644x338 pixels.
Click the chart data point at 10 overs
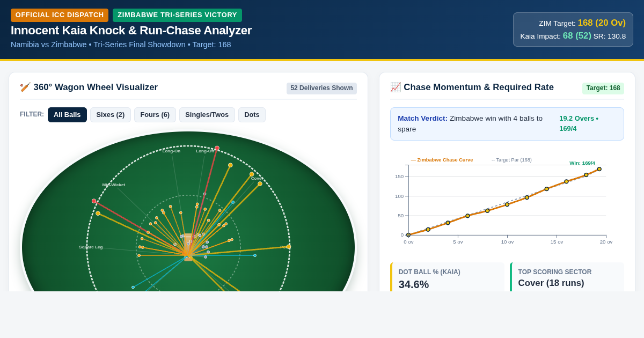(x=507, y=204)
